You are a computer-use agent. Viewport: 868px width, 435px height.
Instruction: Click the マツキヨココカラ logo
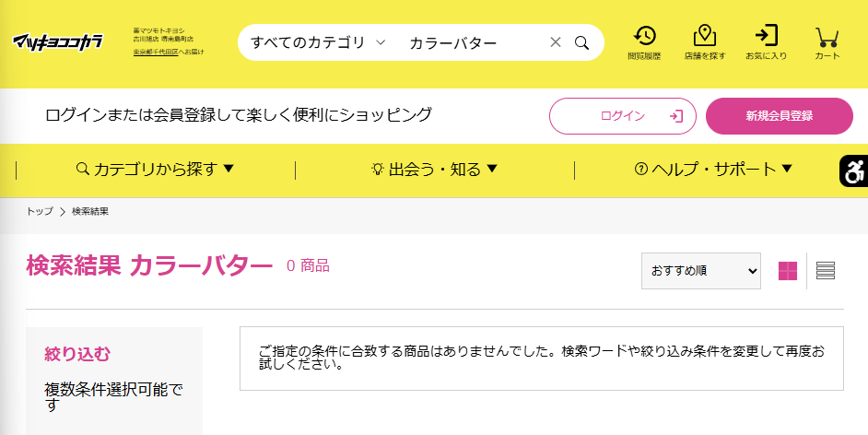[x=57, y=42]
